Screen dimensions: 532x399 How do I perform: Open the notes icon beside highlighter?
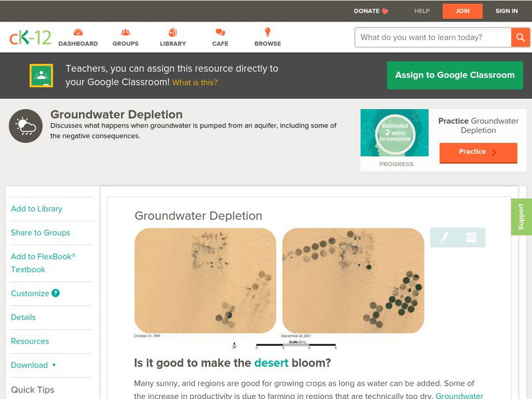pyautogui.click(x=471, y=237)
